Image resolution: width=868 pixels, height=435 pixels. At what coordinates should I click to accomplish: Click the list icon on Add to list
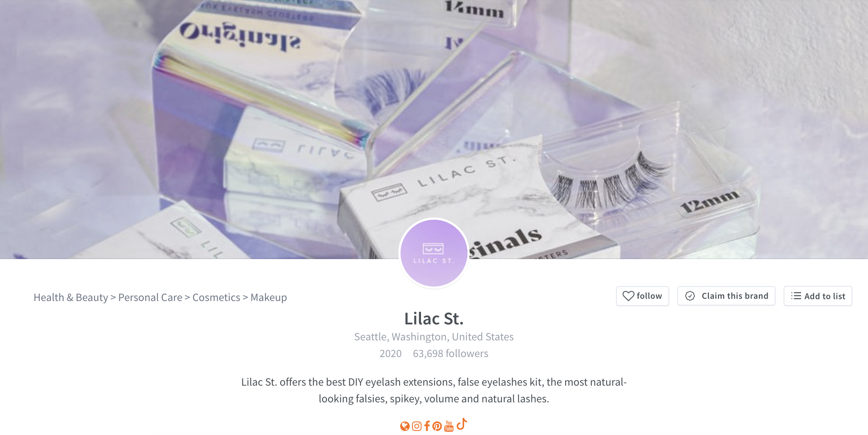pos(796,296)
